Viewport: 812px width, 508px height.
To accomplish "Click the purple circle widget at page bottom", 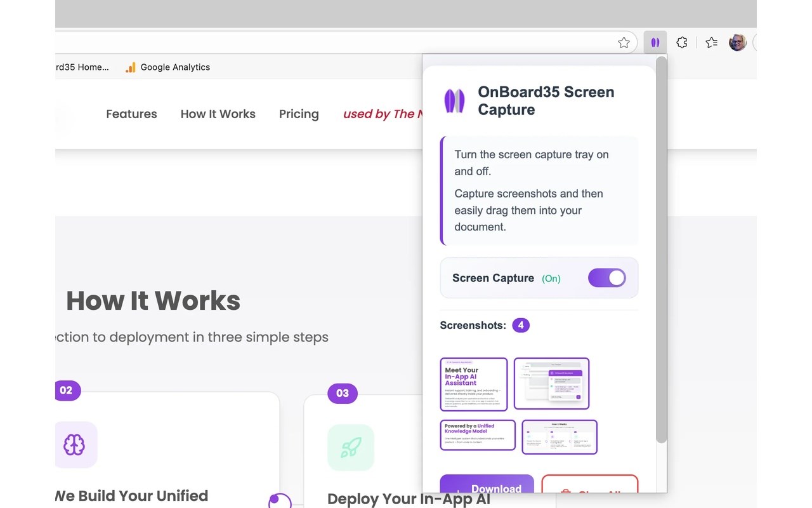I will [x=280, y=500].
